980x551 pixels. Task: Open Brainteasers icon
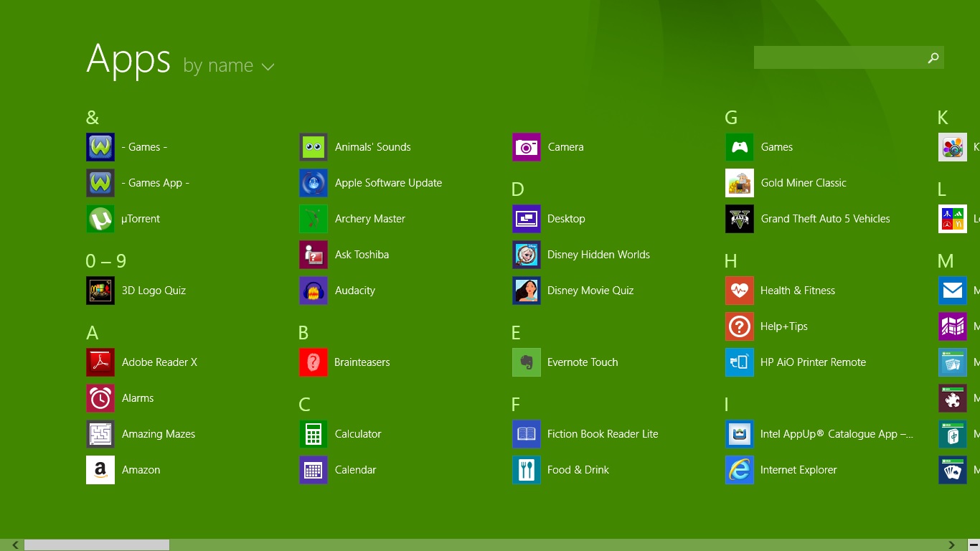click(314, 362)
